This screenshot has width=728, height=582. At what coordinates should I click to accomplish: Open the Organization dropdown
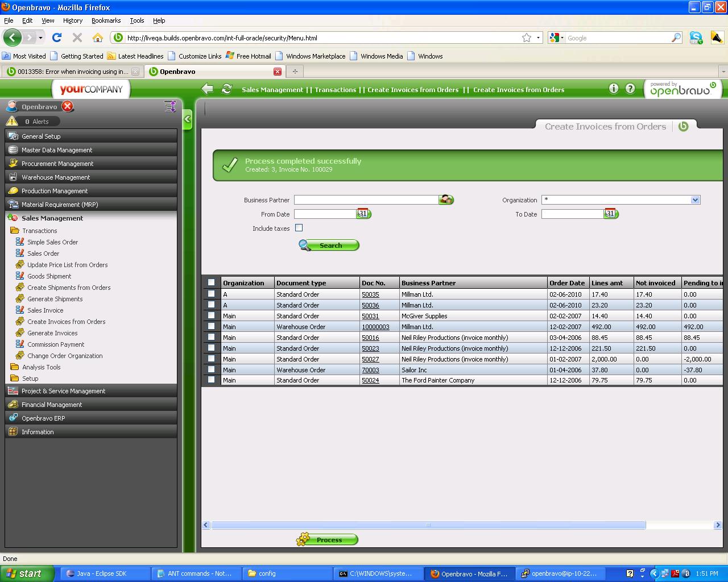pos(694,200)
